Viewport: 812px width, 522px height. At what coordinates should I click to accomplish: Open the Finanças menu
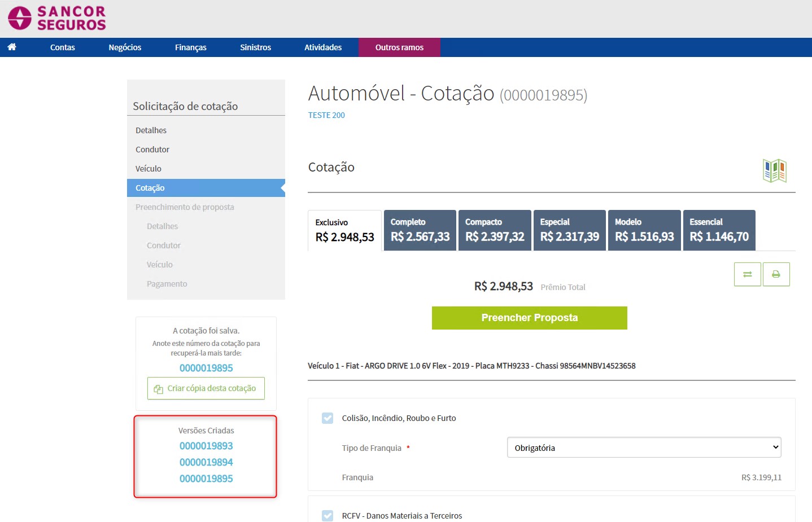190,47
